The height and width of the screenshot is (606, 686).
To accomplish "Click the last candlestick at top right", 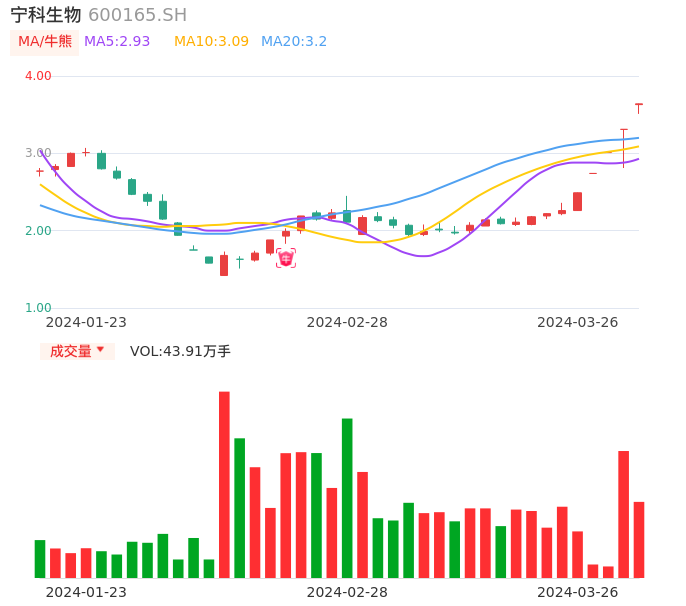I will (639, 109).
